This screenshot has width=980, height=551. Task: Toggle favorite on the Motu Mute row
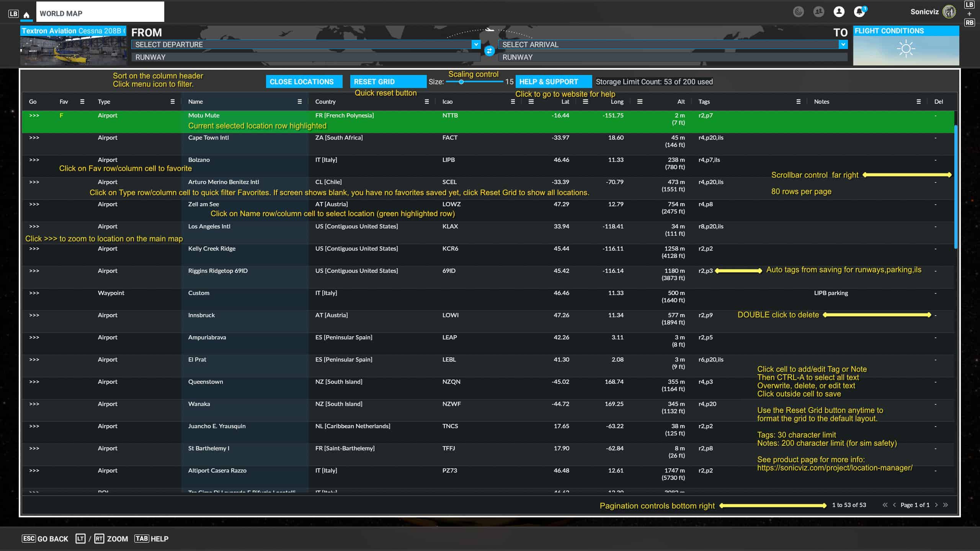61,116
